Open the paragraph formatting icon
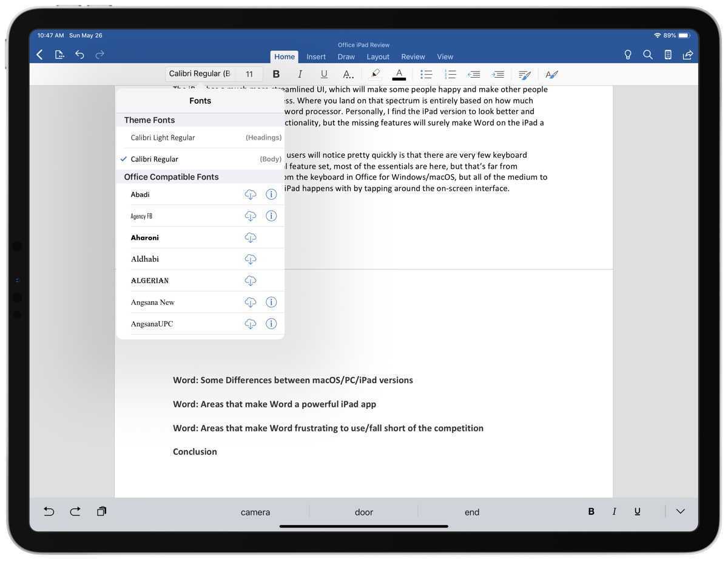Image resolution: width=728 pixels, height=561 pixels. 525,75
